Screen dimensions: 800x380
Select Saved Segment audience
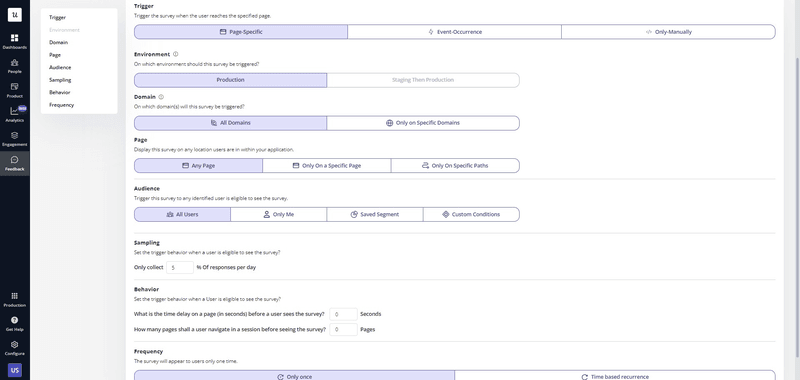click(374, 214)
